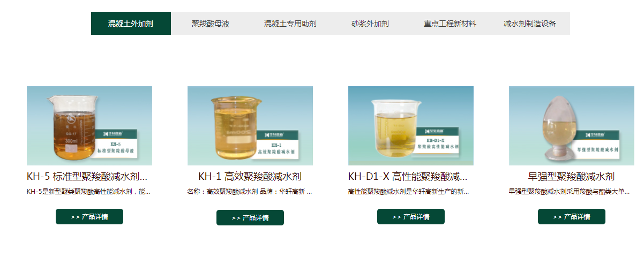Go to the 砂浆外加剂 tab
The height and width of the screenshot is (280, 644).
point(370,24)
